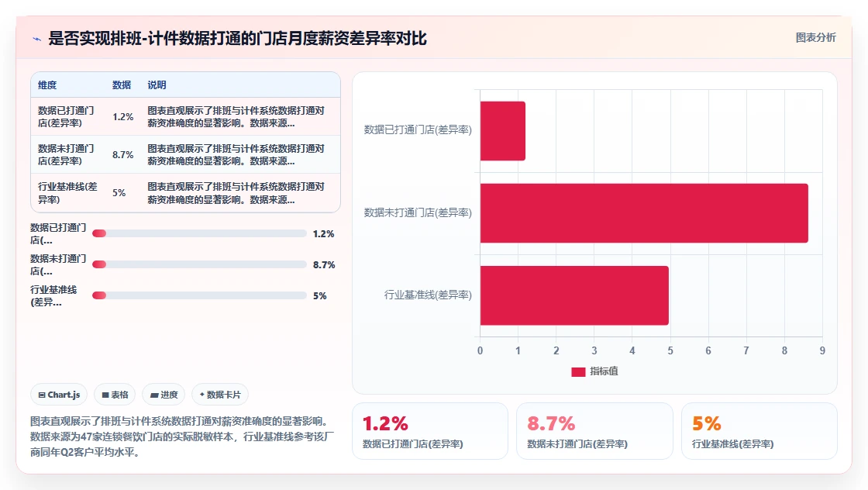Image resolution: width=868 pixels, height=490 pixels.
Task: Click the 5% value beside the progress bar
Action: (x=320, y=296)
